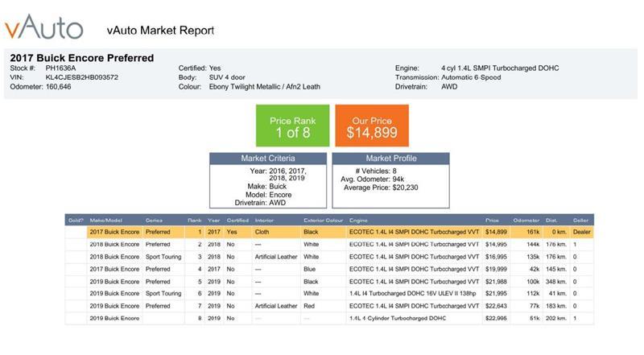Sort by the Engine column header
This screenshot has height=355, width=644.
(x=358, y=221)
